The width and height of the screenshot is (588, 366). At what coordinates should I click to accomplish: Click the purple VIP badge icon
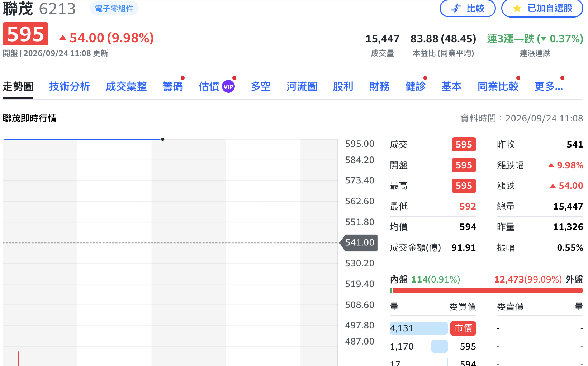tap(228, 86)
